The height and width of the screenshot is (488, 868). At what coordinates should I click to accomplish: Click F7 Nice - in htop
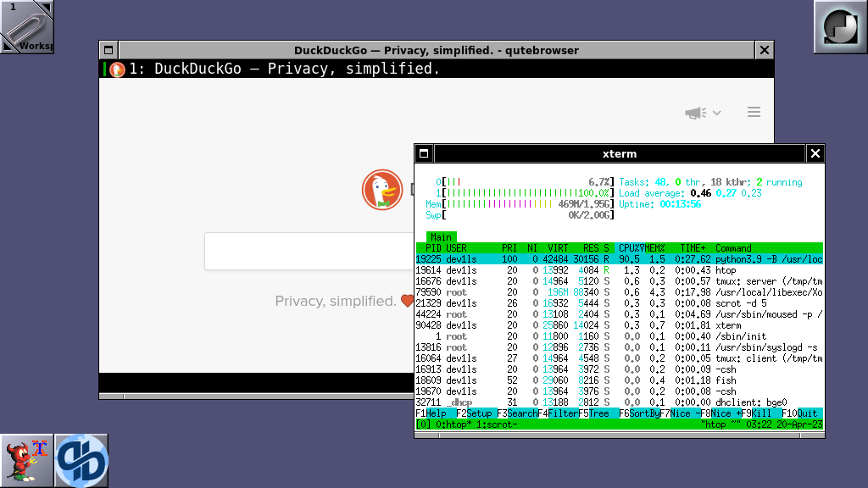(x=680, y=413)
